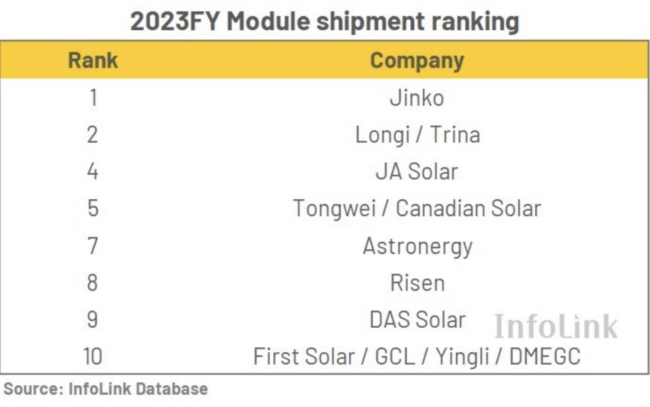
Task: Click the JA Solar row text
Action: (x=416, y=172)
